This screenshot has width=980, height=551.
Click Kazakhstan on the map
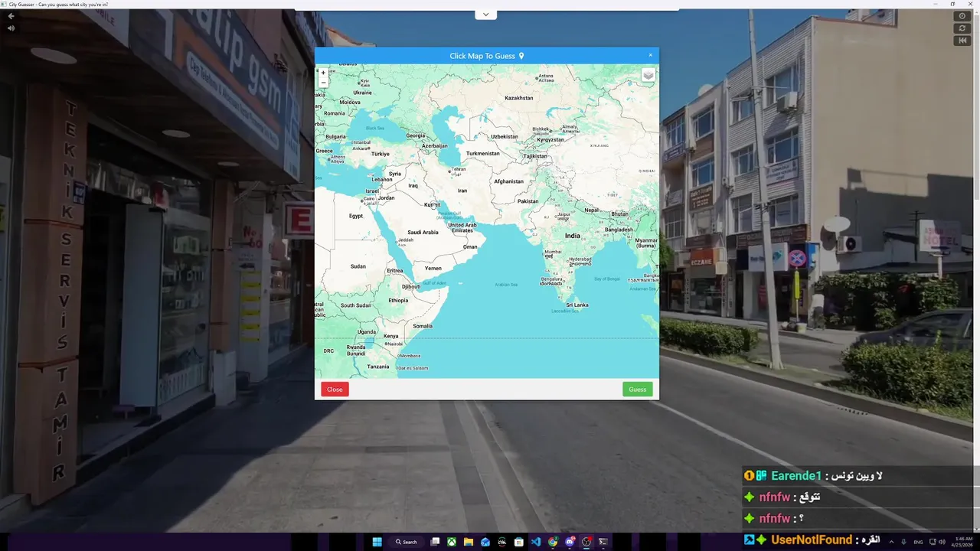[519, 98]
